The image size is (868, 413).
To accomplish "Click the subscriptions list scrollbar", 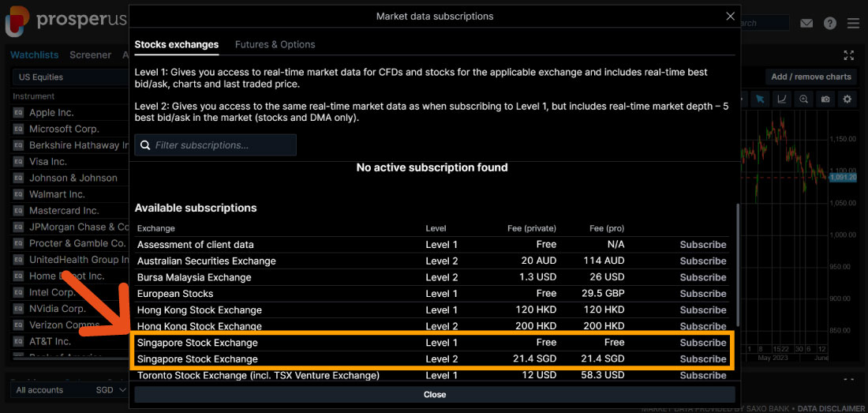I will click(x=737, y=265).
